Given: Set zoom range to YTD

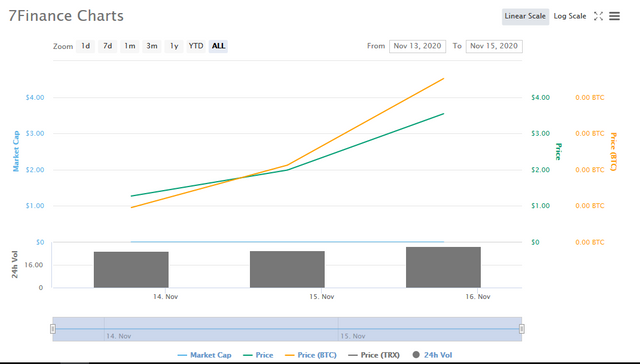Looking at the screenshot, I should point(196,46).
